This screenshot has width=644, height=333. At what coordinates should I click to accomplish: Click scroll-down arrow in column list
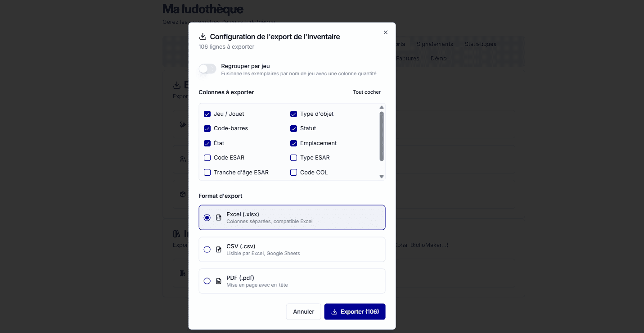(382, 177)
